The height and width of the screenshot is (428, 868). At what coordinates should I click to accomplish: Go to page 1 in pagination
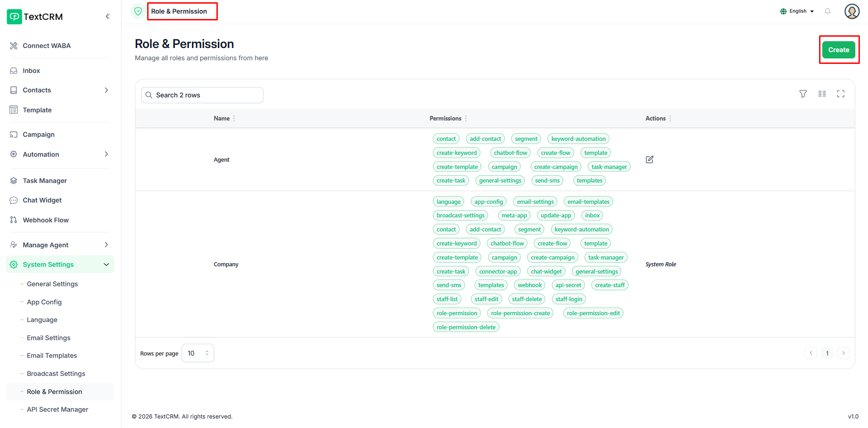tap(827, 353)
